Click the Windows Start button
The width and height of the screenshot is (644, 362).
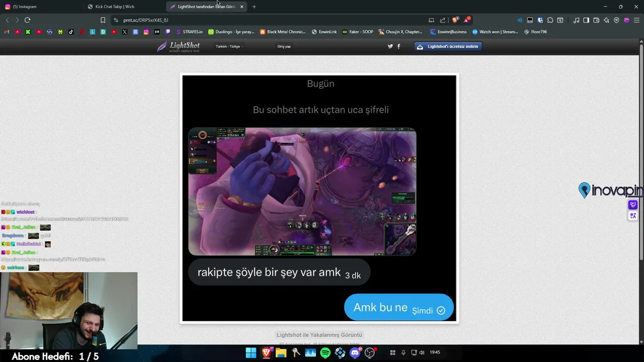click(251, 353)
